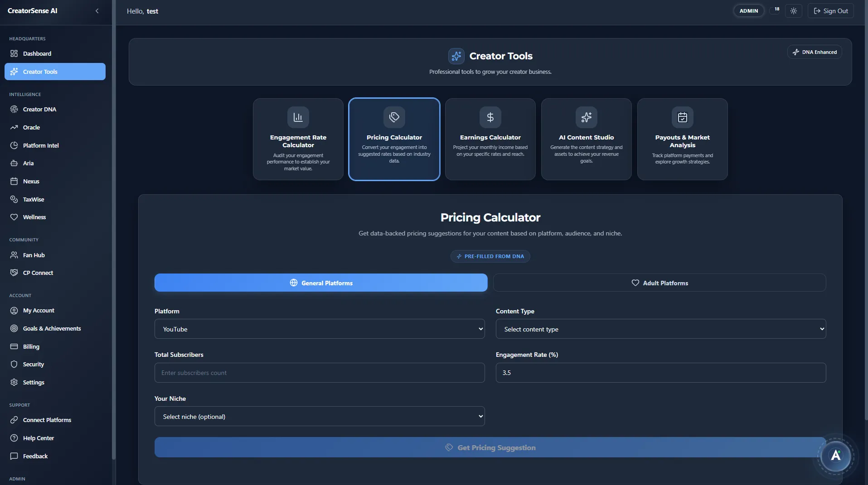This screenshot has width=868, height=485.
Task: Enable General Platforms mode
Action: 321,283
